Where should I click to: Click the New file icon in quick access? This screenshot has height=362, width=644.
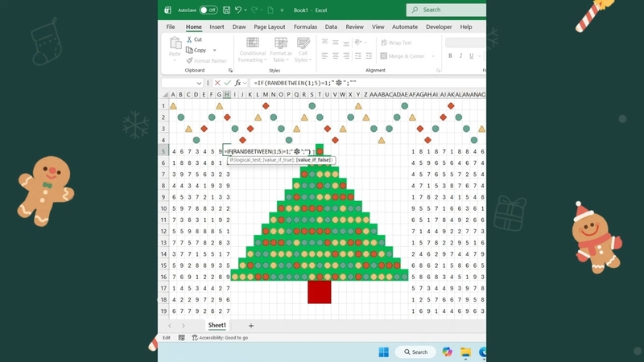(x=270, y=10)
